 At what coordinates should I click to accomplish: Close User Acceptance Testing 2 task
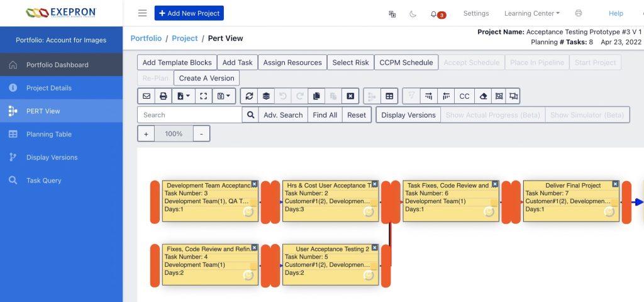tap(375, 248)
